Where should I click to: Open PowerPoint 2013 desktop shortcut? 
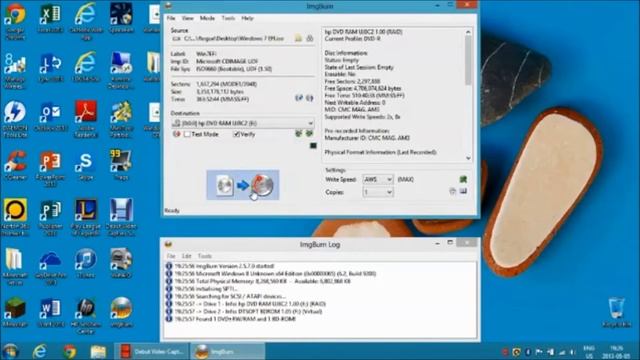(50, 168)
